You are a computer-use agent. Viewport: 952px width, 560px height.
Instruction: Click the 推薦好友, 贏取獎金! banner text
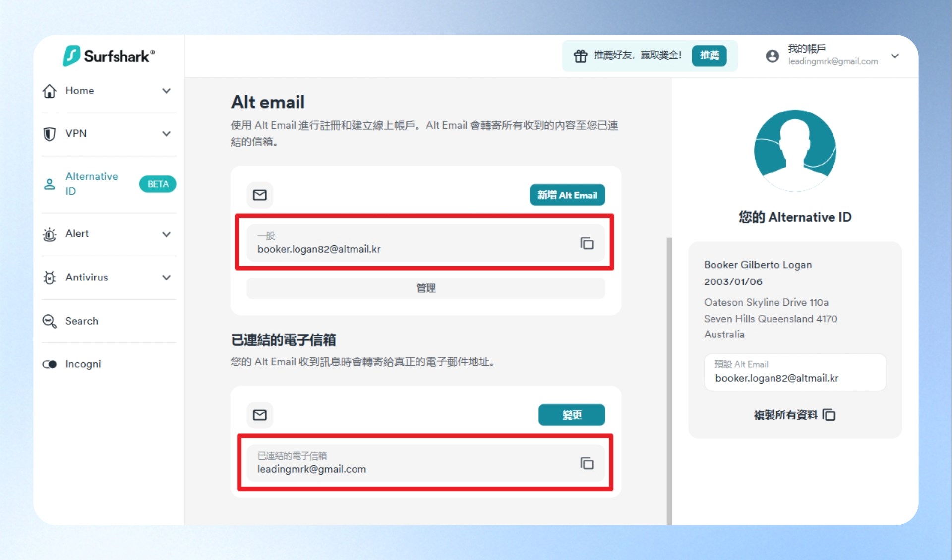coord(638,56)
